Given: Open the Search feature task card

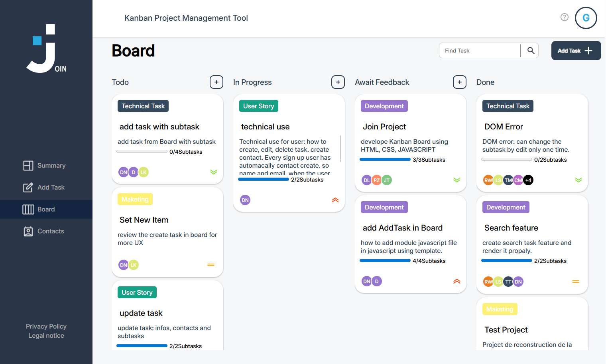Looking at the screenshot, I should point(532,239).
